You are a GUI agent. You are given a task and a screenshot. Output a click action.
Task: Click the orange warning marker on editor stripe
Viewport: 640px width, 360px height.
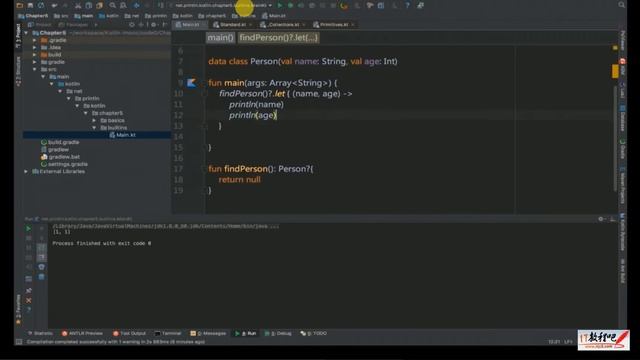click(x=615, y=71)
